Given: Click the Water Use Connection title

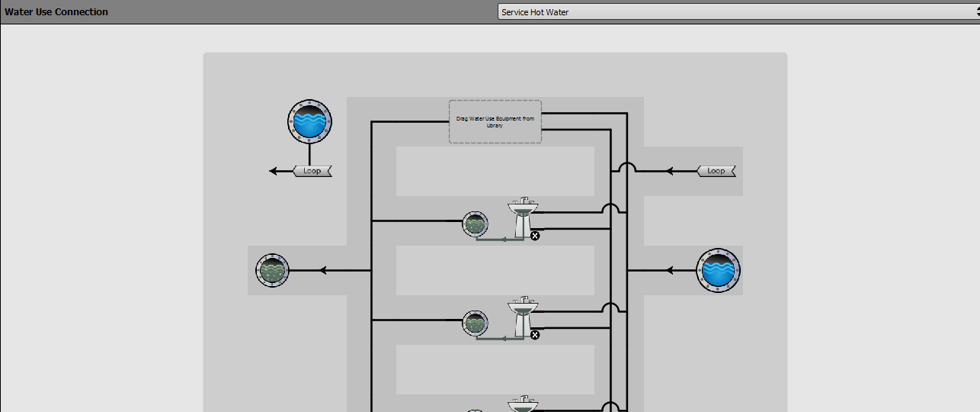Looking at the screenshot, I should (x=56, y=12).
